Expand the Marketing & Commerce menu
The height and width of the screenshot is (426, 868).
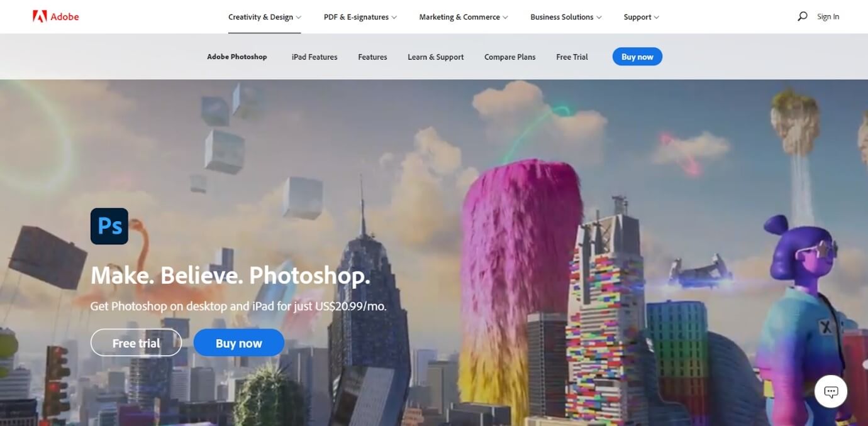[464, 17]
